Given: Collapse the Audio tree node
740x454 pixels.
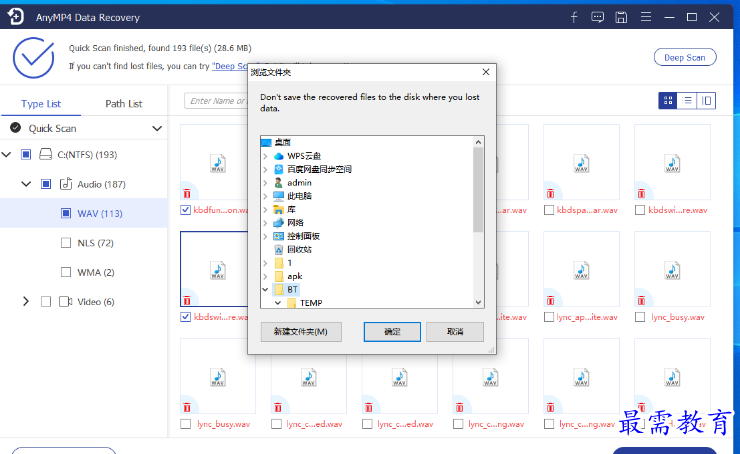Looking at the screenshot, I should pyautogui.click(x=26, y=184).
